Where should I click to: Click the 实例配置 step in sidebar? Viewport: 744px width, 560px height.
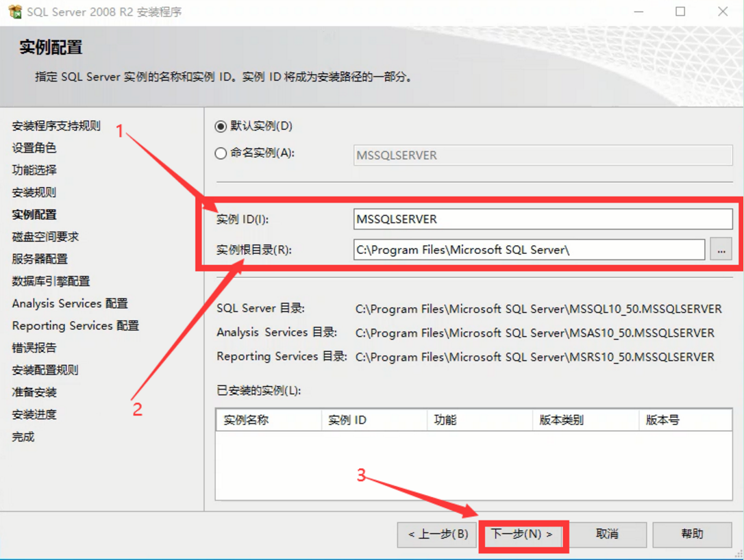tap(34, 214)
